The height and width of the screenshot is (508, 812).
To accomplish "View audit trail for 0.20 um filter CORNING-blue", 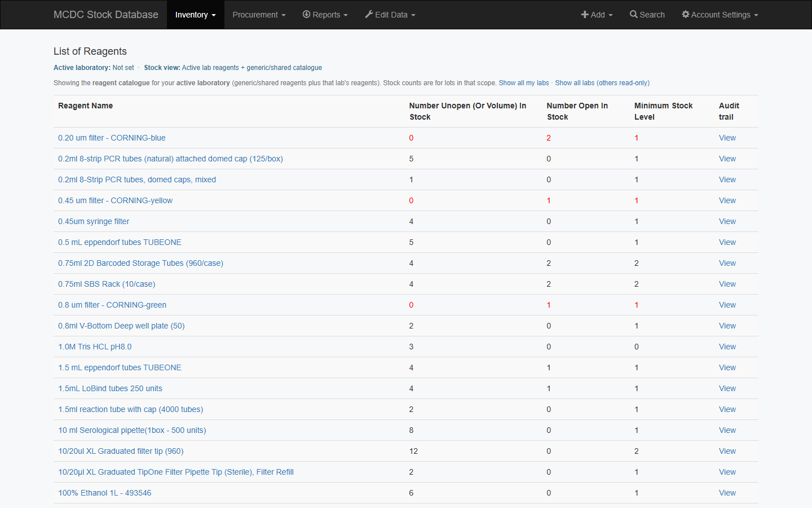I will pos(727,138).
